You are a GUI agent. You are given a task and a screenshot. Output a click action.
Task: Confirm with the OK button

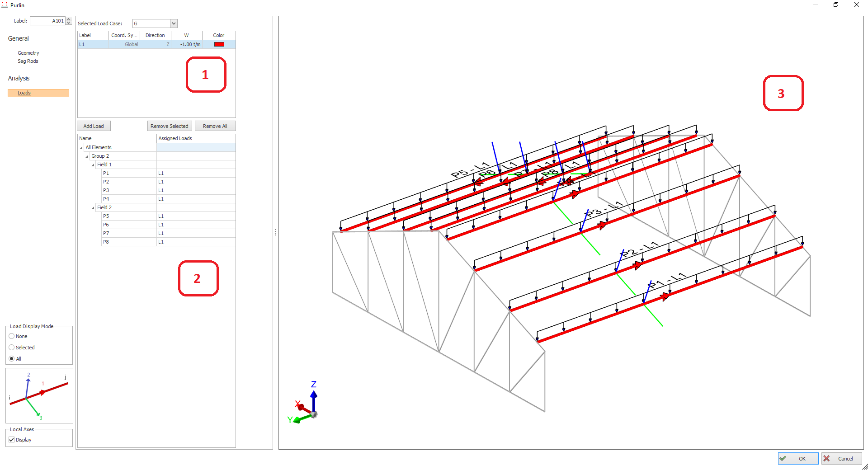[x=798, y=459]
